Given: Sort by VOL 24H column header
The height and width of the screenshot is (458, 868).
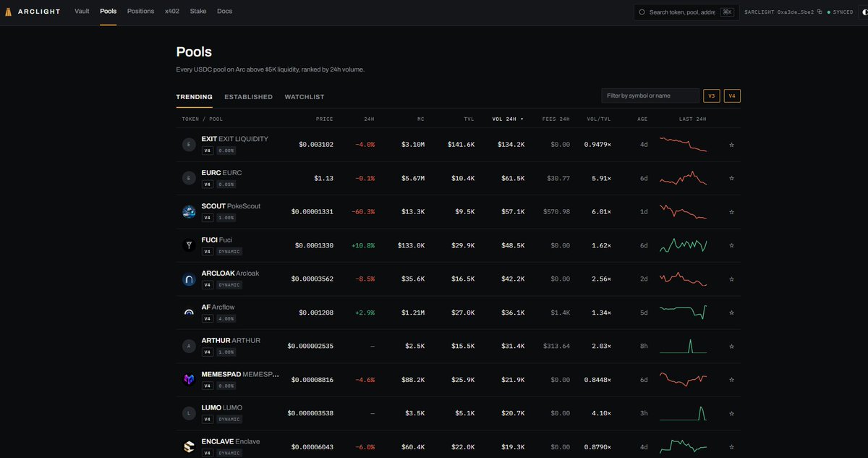Looking at the screenshot, I should coord(509,119).
